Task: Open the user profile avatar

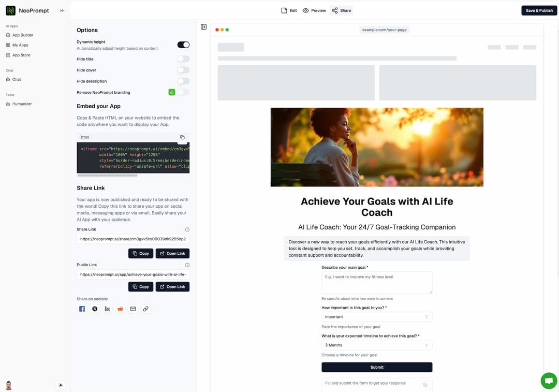Action: 9,385
